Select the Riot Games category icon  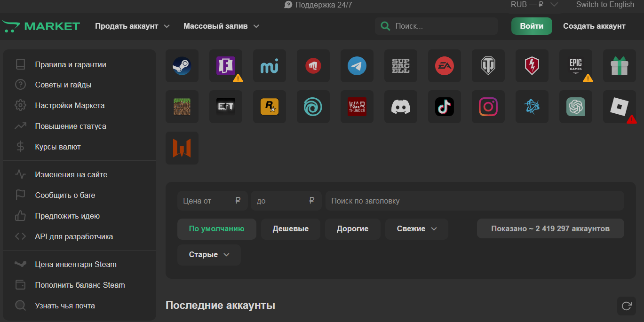click(x=313, y=66)
